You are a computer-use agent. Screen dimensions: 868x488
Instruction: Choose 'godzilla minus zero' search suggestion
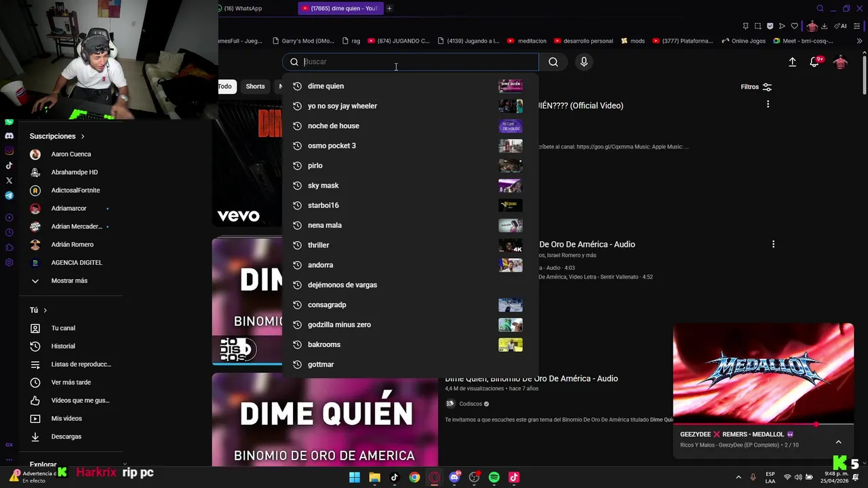pos(410,325)
